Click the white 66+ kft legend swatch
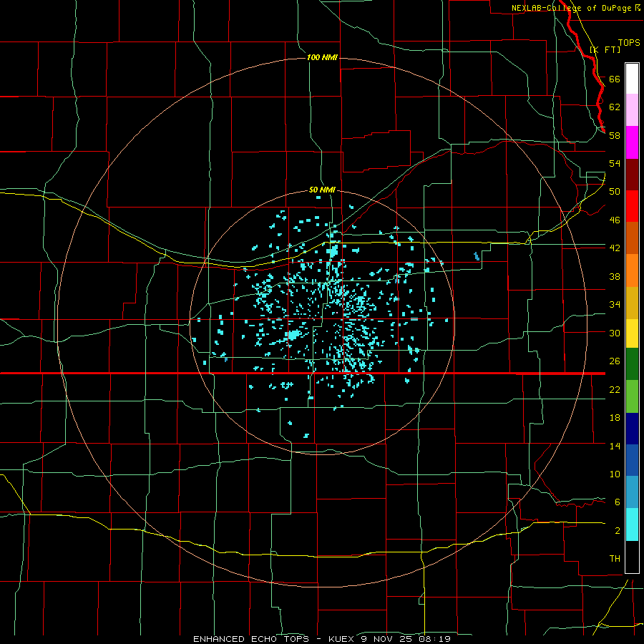The width and height of the screenshot is (644, 644). 632,79
